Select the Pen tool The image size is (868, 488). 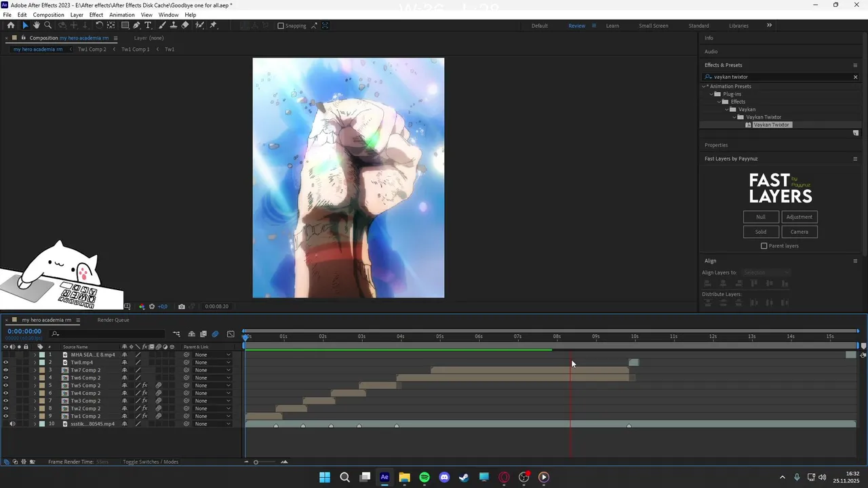(136, 25)
